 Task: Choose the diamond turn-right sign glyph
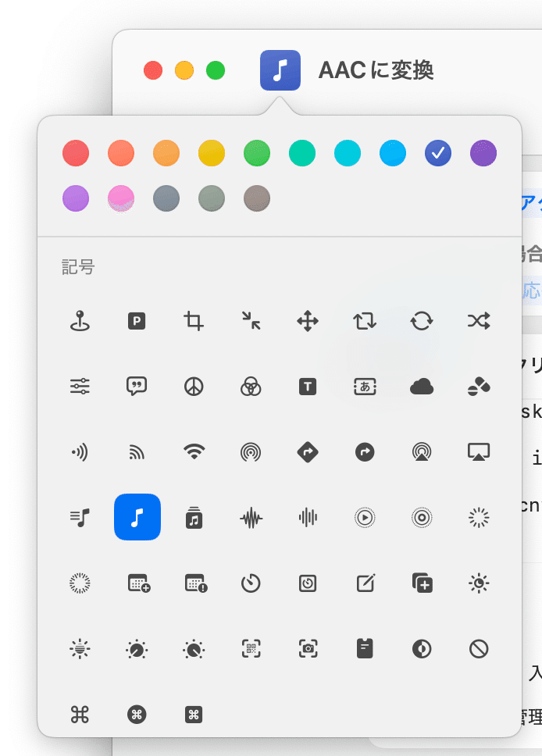pyautogui.click(x=308, y=452)
